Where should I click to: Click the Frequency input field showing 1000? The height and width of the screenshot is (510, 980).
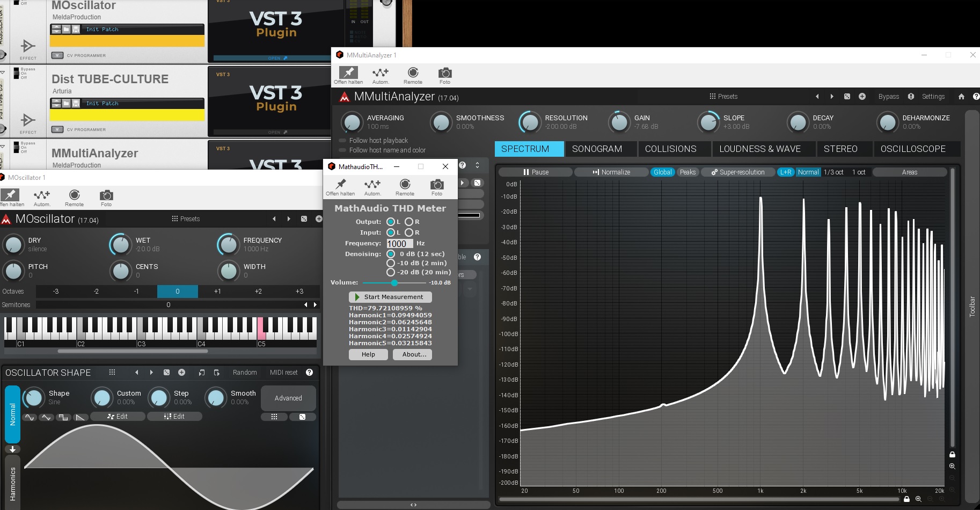point(400,244)
